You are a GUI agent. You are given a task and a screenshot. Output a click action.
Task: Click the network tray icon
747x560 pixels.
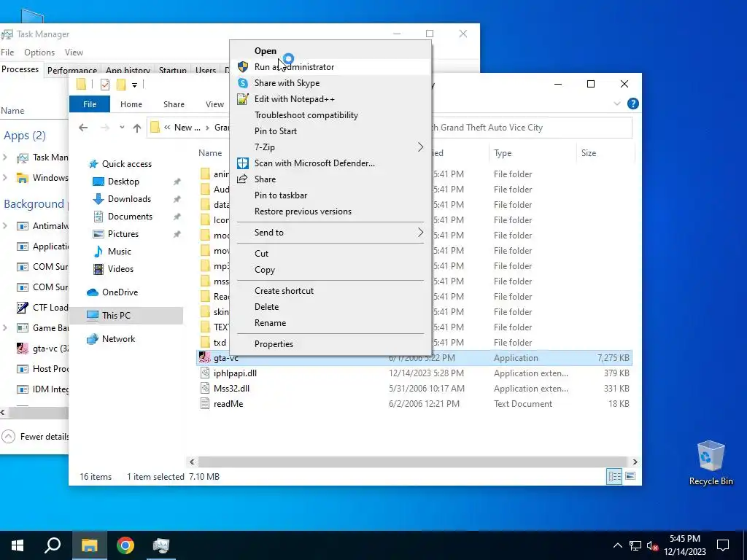tap(635, 545)
